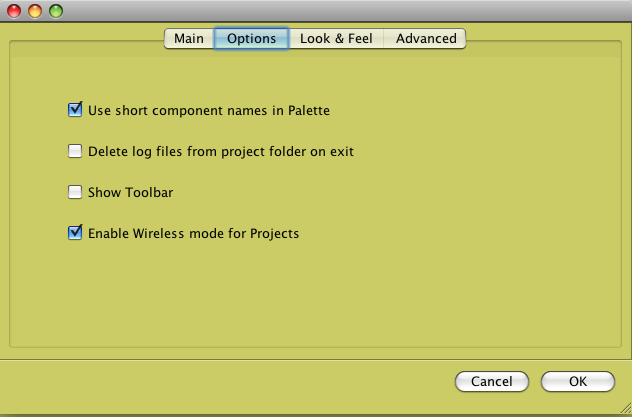Click 'Enable Wireless mode for Projects' label
The height and width of the screenshot is (417, 632).
[193, 233]
